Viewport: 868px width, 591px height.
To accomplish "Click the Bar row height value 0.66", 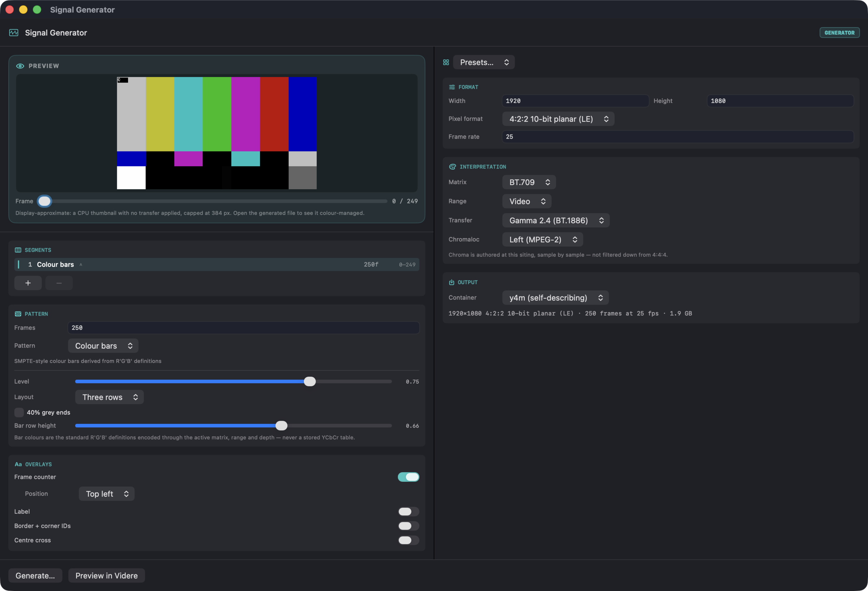I will [x=412, y=425].
